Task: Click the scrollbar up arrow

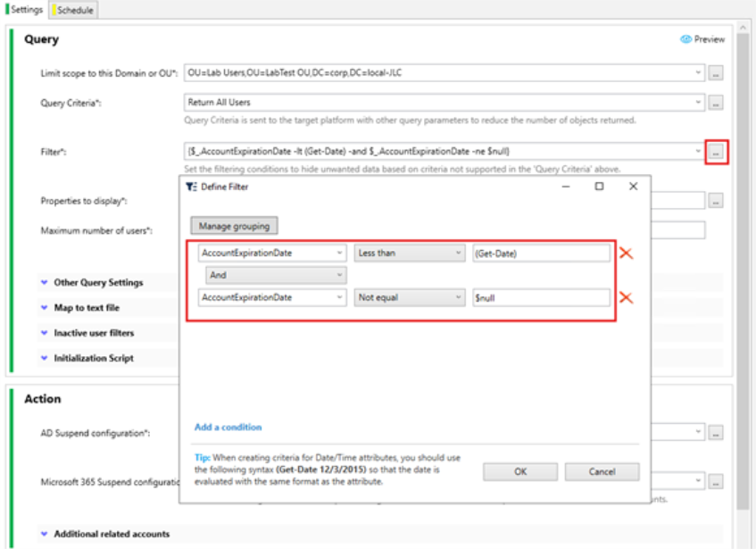Action: [x=743, y=27]
